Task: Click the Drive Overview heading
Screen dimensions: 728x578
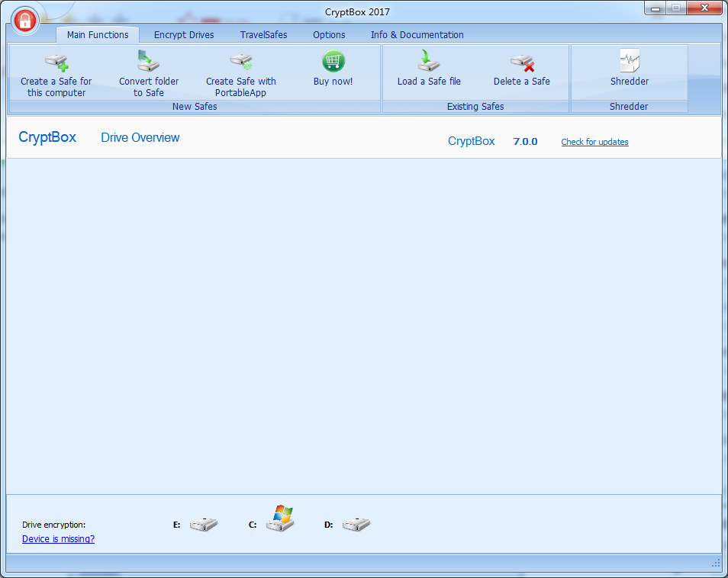Action: (x=140, y=138)
